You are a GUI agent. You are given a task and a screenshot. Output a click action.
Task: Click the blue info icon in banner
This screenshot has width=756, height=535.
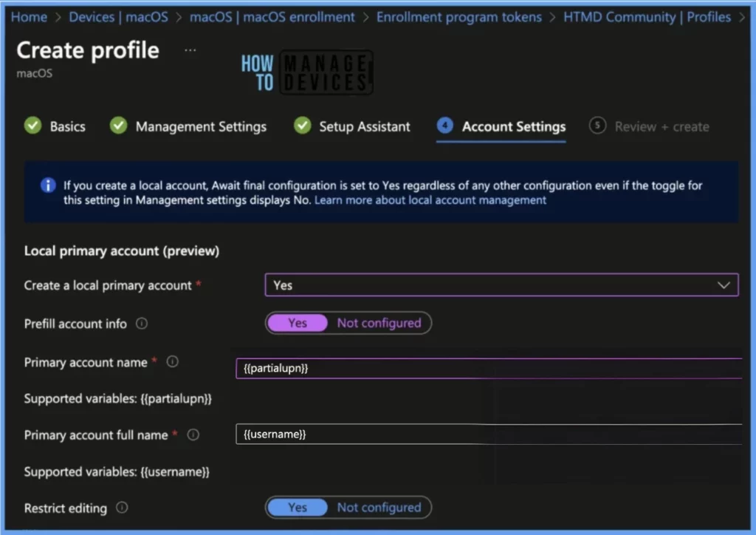pyautogui.click(x=47, y=185)
